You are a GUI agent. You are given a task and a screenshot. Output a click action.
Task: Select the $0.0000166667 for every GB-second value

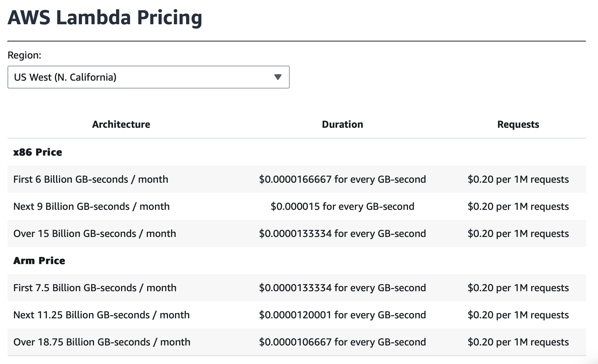(342, 179)
